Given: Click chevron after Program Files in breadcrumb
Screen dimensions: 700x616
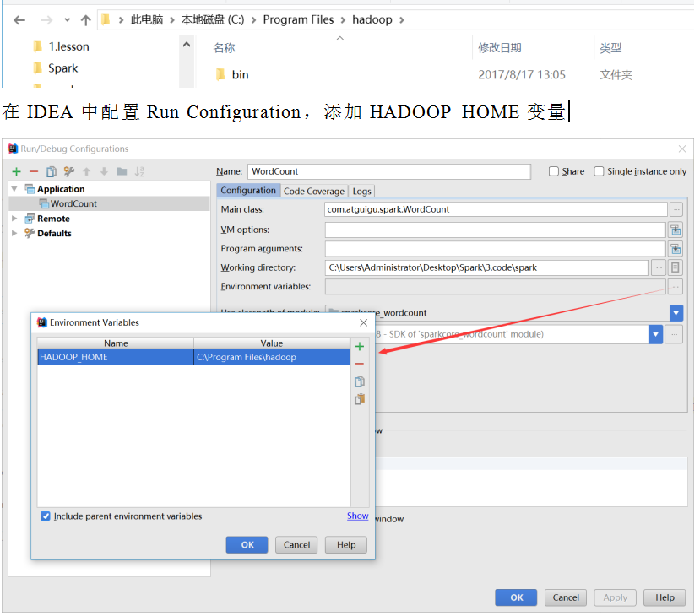Looking at the screenshot, I should pyautogui.click(x=343, y=20).
